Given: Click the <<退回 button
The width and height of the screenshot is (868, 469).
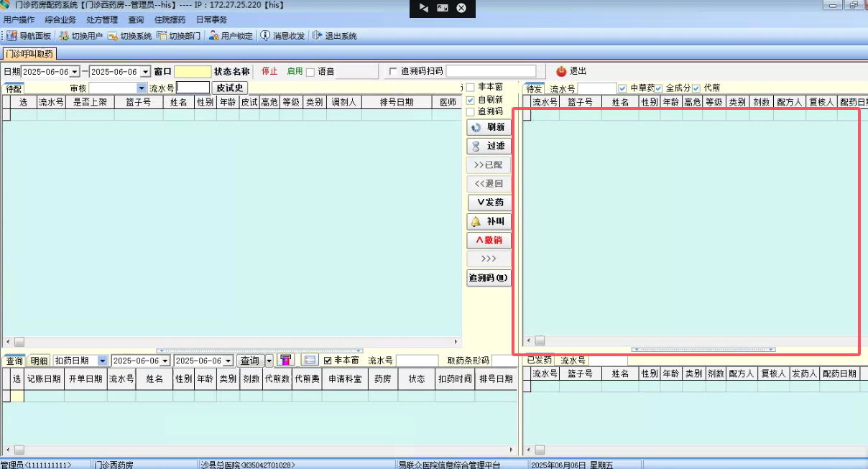Looking at the screenshot, I should click(x=489, y=183).
